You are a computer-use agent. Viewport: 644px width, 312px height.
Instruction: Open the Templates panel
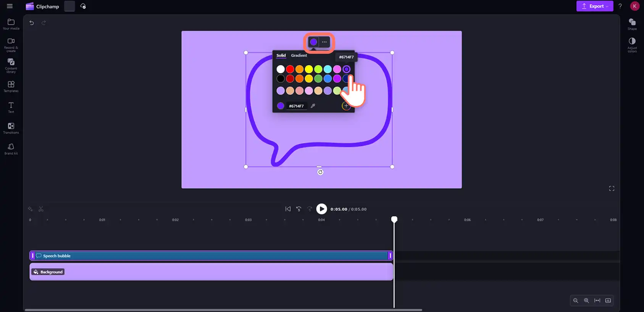point(11,87)
